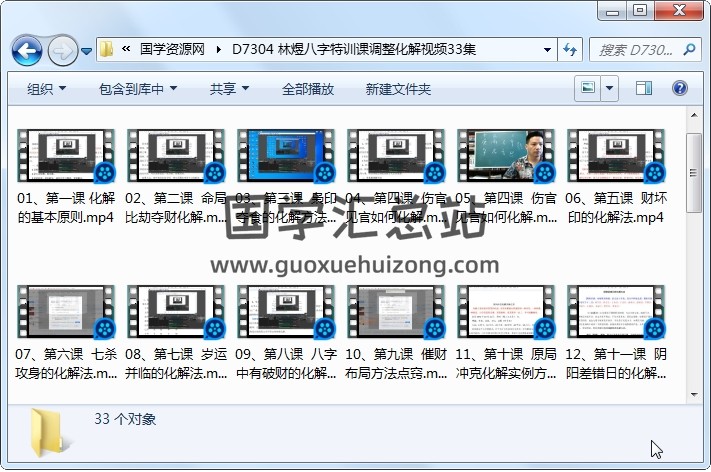
Task: Expand arrow after 国学资源网 breadcrumb
Action: tap(219, 49)
